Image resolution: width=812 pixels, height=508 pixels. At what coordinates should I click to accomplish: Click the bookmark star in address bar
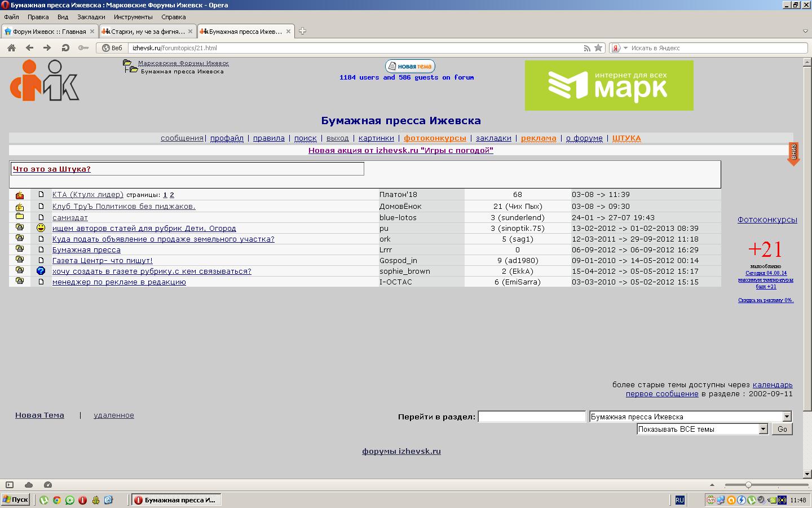pos(598,48)
